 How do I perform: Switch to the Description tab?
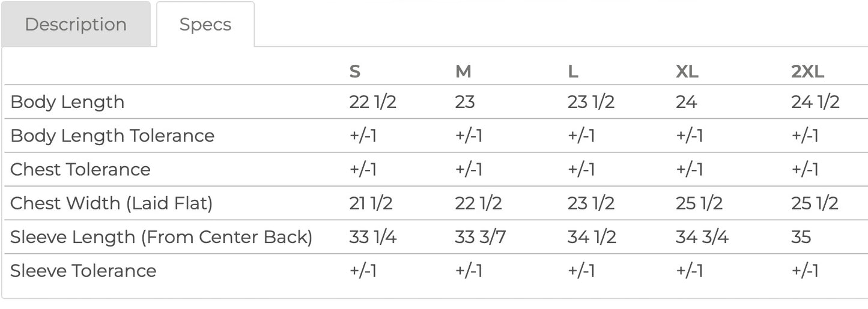(x=76, y=25)
